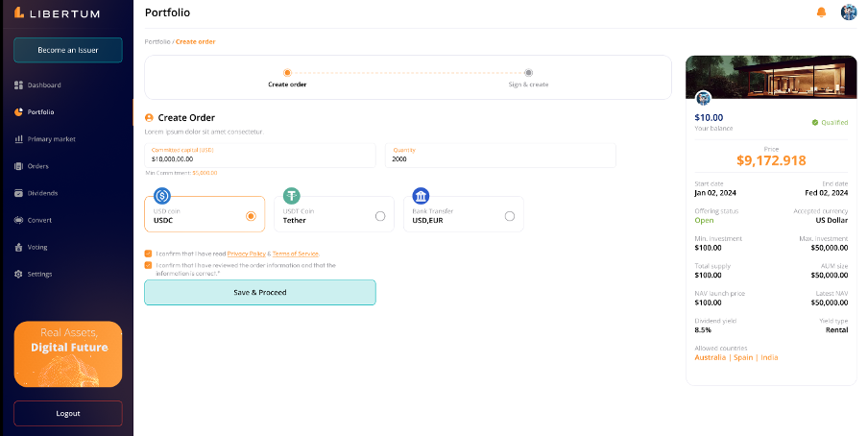This screenshot has height=436, width=868.
Task: Select the USDC radio button
Action: pyautogui.click(x=251, y=216)
